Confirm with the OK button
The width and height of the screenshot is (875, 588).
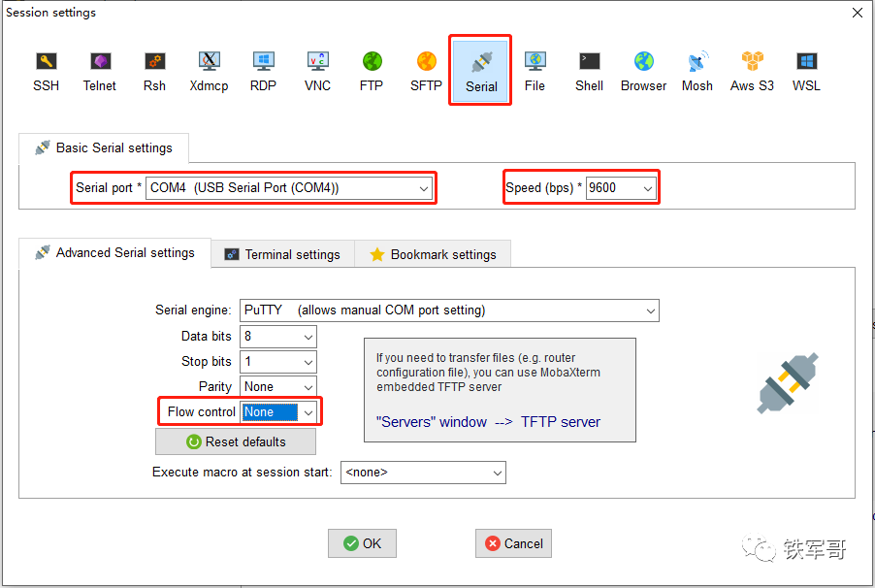pyautogui.click(x=362, y=543)
